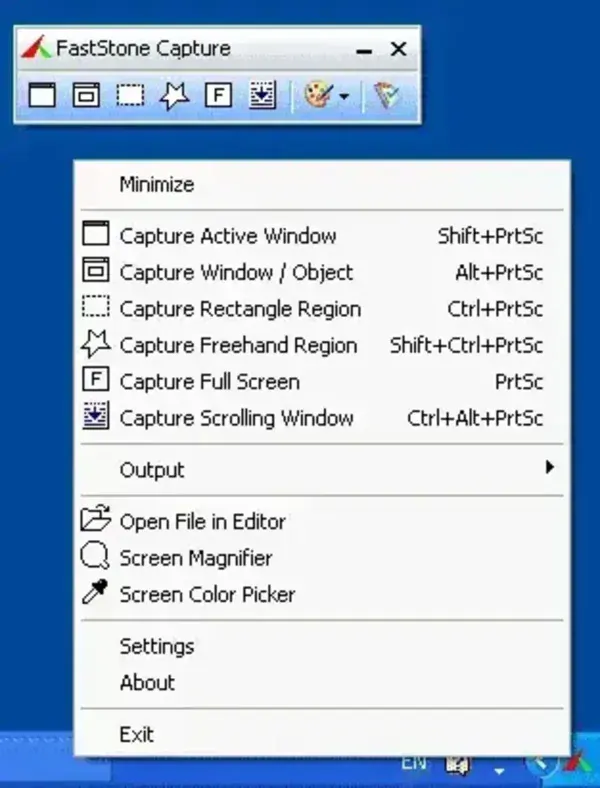Click the Ctrl+Alt+PrtSc shortcut text

coord(475,419)
